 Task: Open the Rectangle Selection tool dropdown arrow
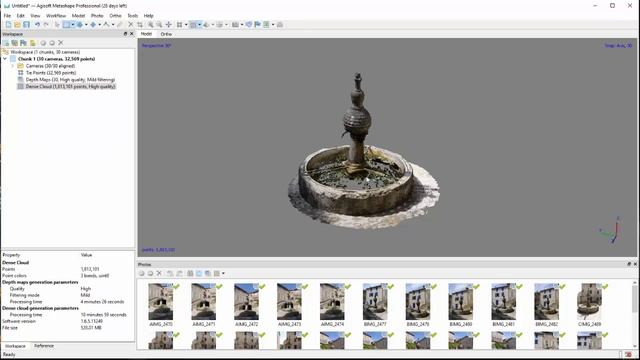coord(73,25)
